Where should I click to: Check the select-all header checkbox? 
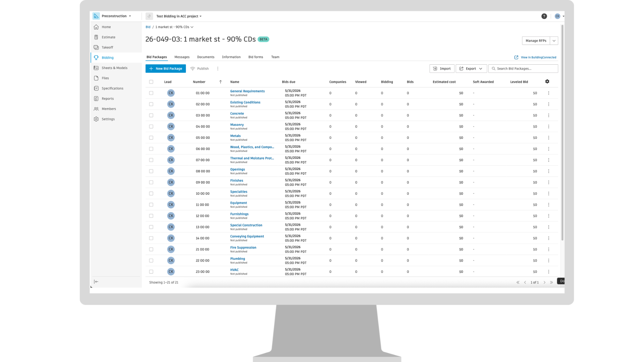[x=151, y=82]
